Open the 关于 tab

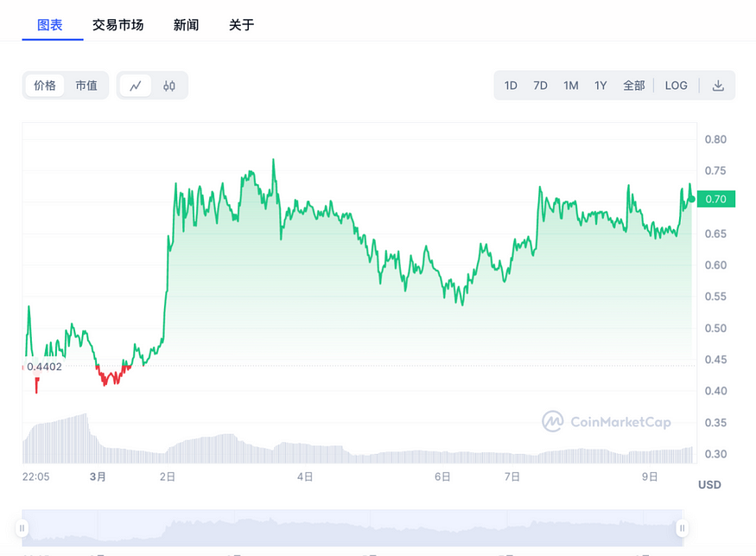point(242,25)
